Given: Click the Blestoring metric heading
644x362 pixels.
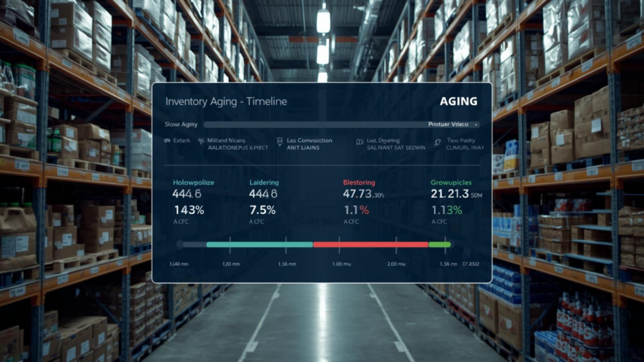Looking at the screenshot, I should coord(359,182).
